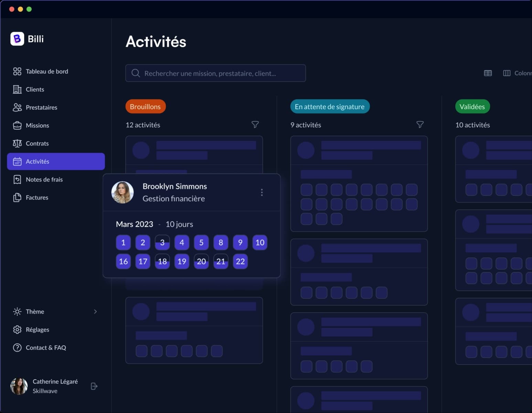Select the Tableau de bord grid icon
532x413 pixels.
tap(17, 71)
